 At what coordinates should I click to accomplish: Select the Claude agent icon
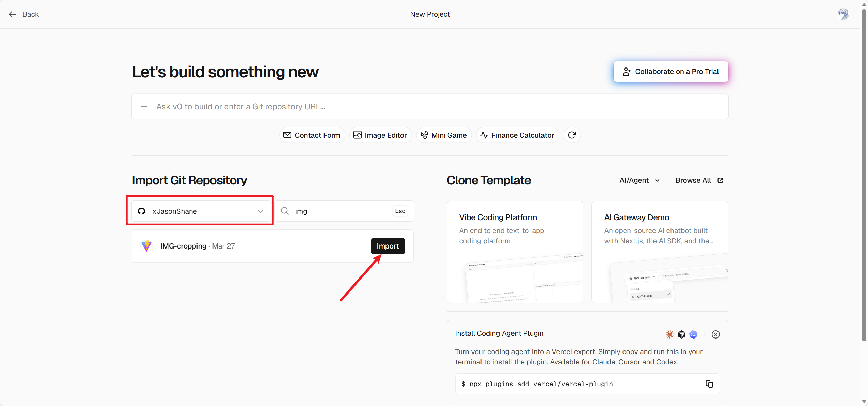669,334
